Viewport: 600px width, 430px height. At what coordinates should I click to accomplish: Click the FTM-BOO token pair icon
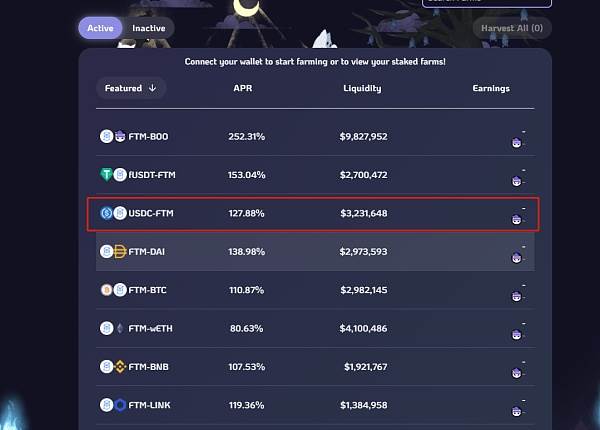click(x=112, y=136)
